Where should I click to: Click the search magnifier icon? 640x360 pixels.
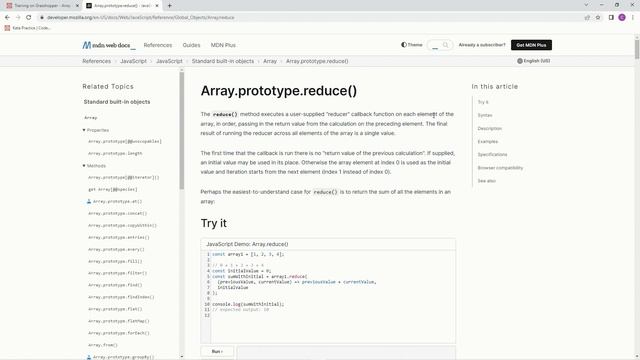[x=445, y=45]
